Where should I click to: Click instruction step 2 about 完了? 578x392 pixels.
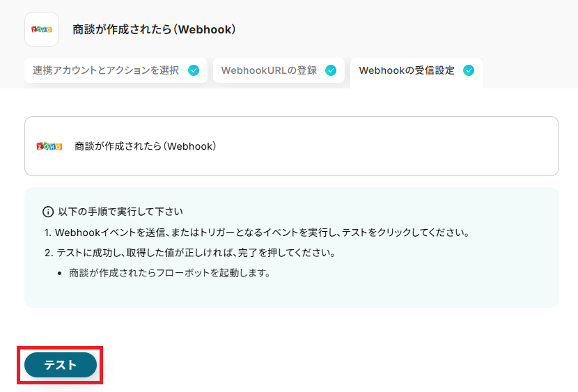click(x=190, y=253)
